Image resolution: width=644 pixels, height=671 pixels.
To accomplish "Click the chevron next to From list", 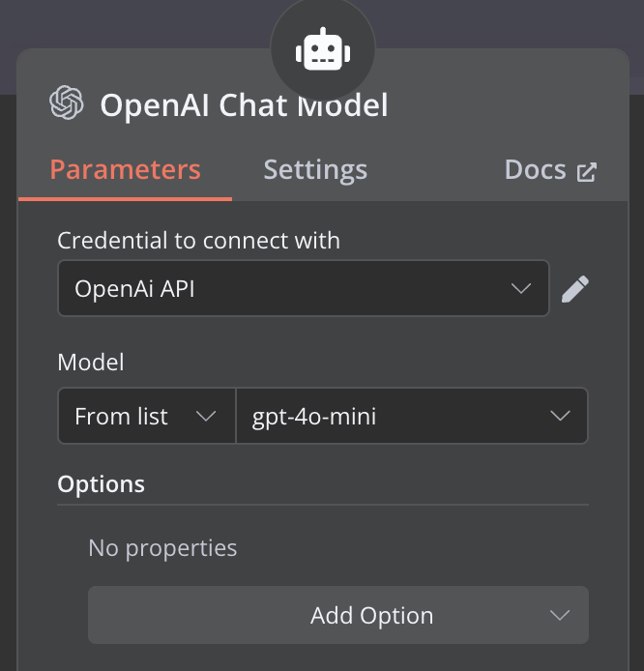I will [x=206, y=416].
